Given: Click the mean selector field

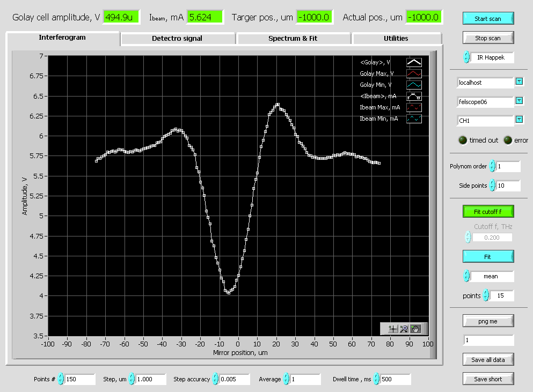Looking at the screenshot, I should 492,276.
